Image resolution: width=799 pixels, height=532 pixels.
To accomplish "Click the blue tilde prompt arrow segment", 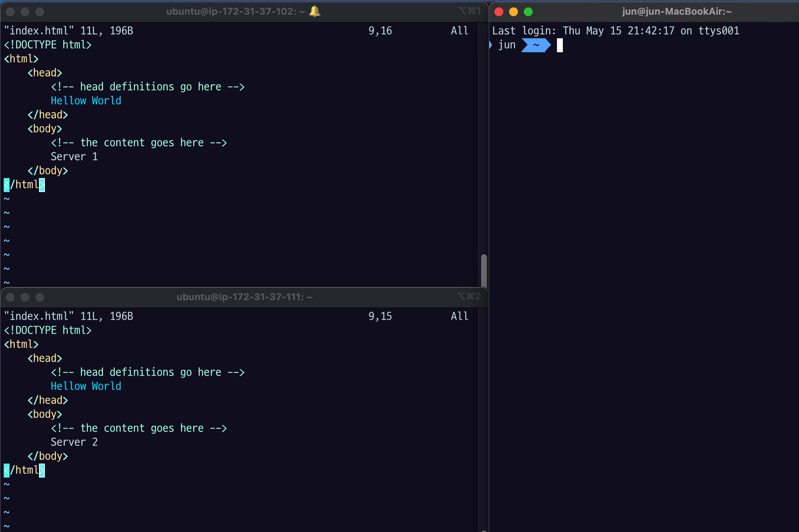I will (x=536, y=45).
